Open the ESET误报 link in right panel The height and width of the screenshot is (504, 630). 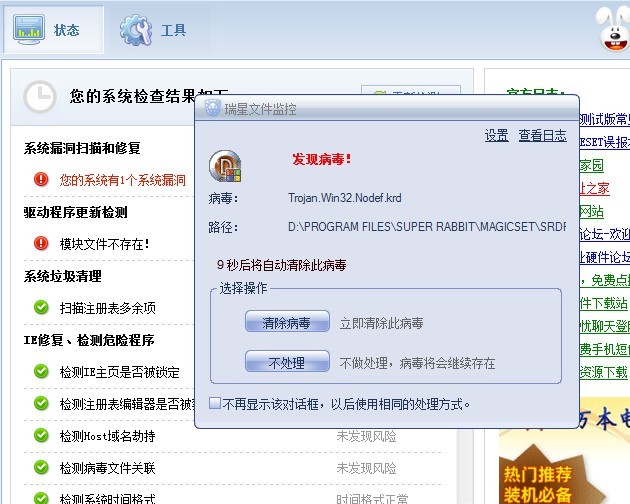[605, 142]
